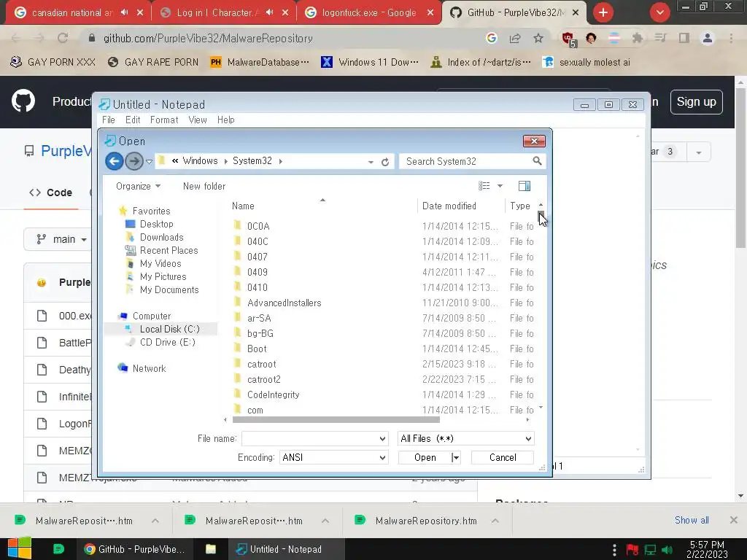The height and width of the screenshot is (560, 747).
Task: Close the downloads bar
Action: pyautogui.click(x=734, y=520)
